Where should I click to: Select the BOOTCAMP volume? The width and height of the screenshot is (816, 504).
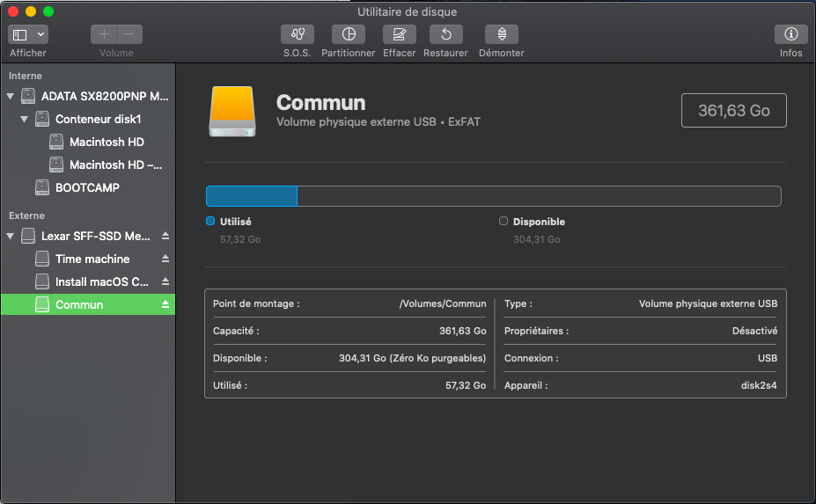click(x=86, y=187)
